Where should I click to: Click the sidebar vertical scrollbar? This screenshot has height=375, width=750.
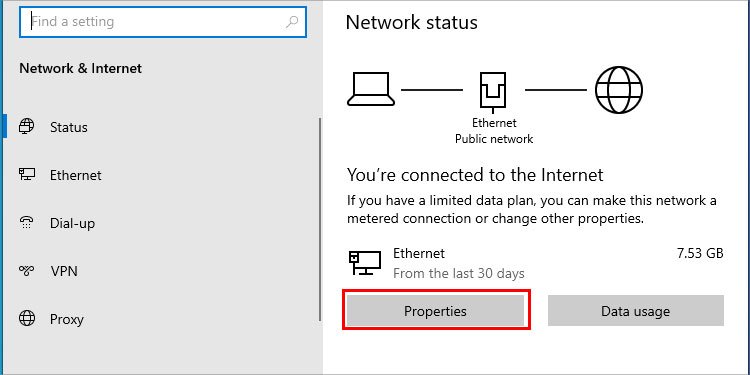click(x=320, y=219)
